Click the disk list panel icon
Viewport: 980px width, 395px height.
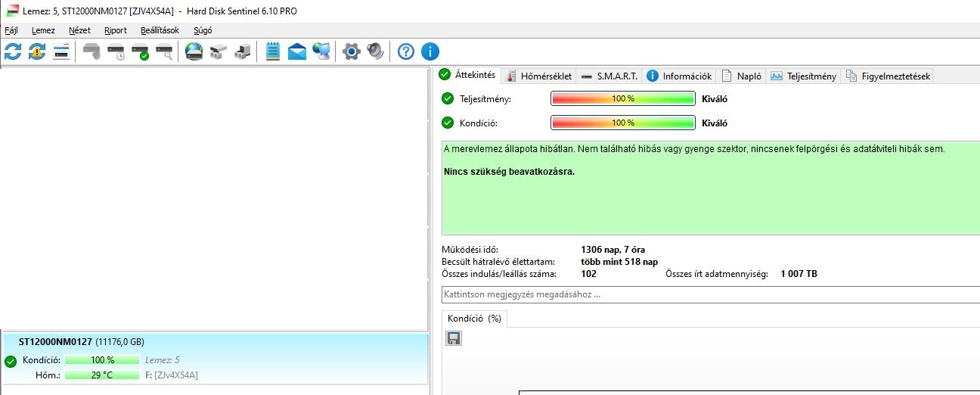click(x=61, y=51)
